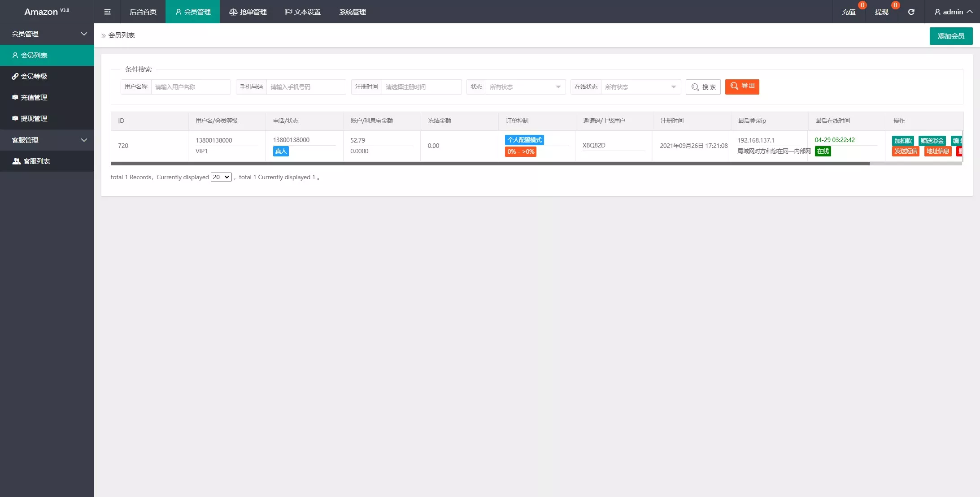Image resolution: width=980 pixels, height=497 pixels.
Task: Open 充值管理 in the sidebar
Action: [x=34, y=97]
